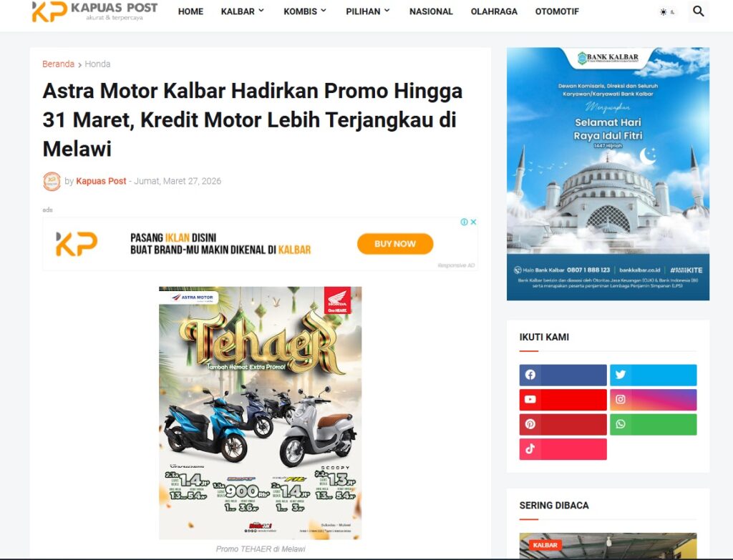The width and height of the screenshot is (733, 560).
Task: Open the TikTok social button
Action: click(x=563, y=449)
